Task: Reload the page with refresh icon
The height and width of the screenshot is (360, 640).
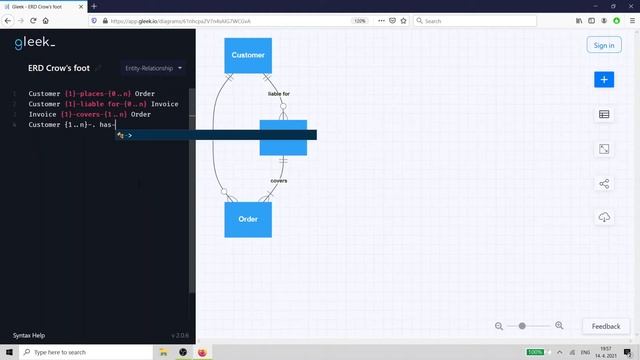Action: (x=33, y=20)
